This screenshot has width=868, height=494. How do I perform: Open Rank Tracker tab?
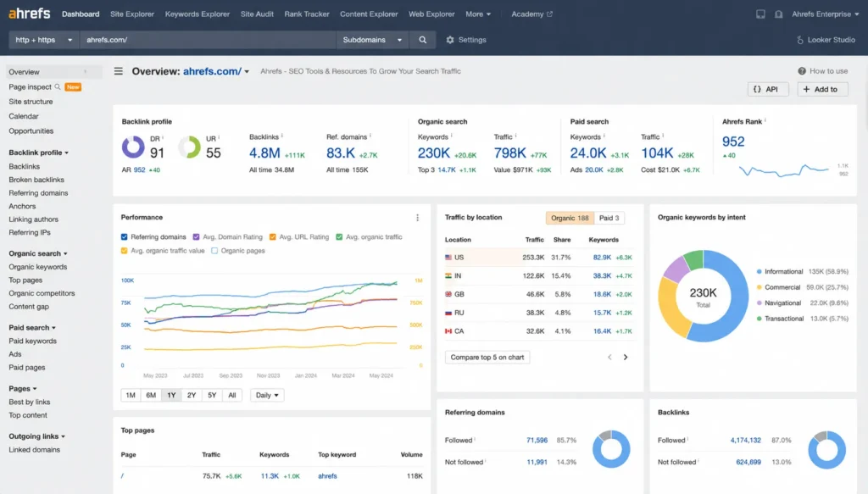click(307, 14)
